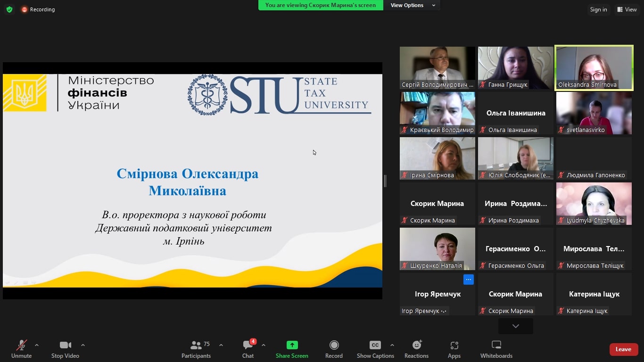Expand participants options arrow
This screenshot has width=644, height=362.
[x=221, y=345]
